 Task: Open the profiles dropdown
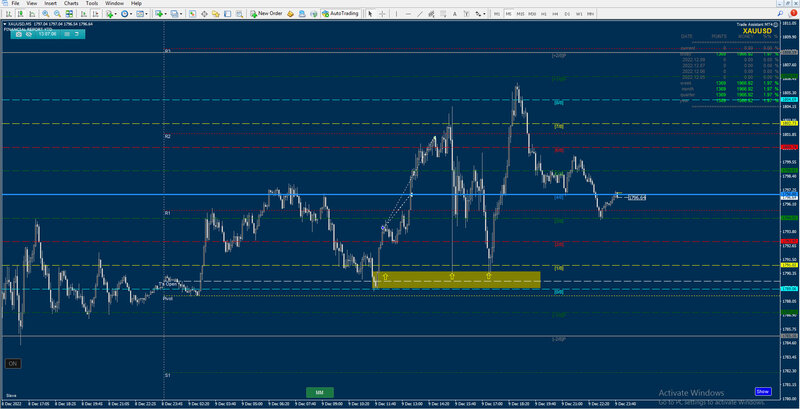[177, 14]
